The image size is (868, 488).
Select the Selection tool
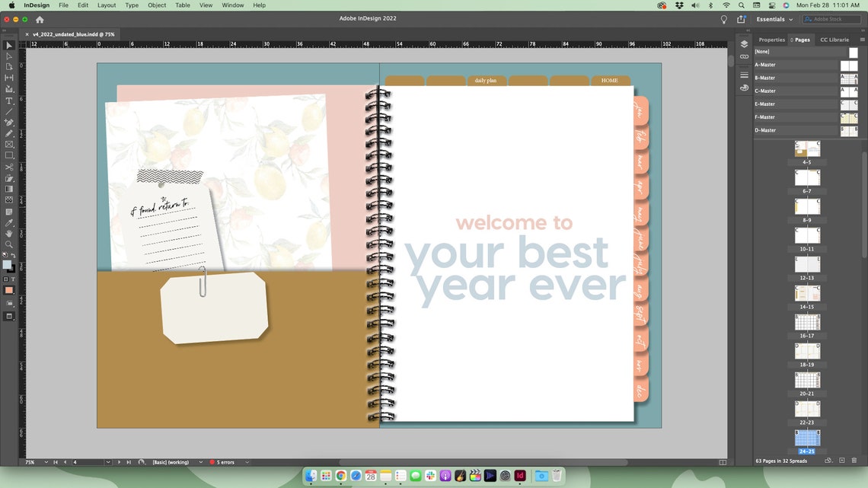(9, 45)
